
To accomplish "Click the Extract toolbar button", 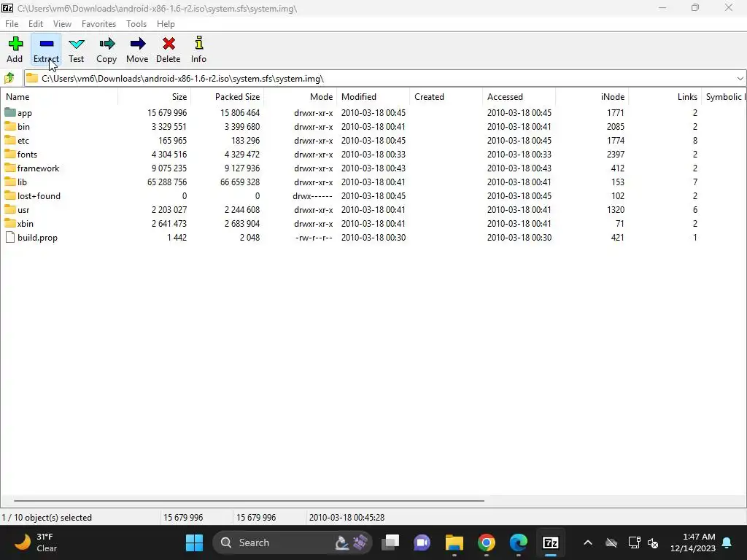I will [x=46, y=50].
